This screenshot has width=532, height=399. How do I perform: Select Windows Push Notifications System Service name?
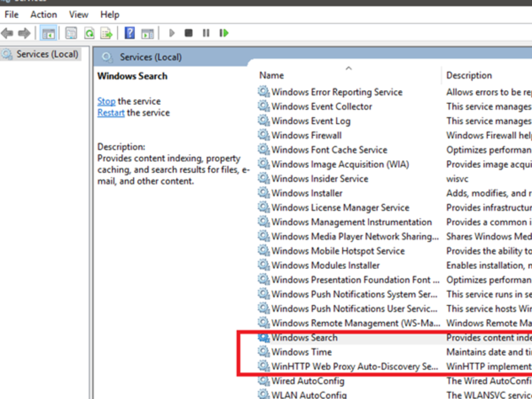tap(355, 294)
